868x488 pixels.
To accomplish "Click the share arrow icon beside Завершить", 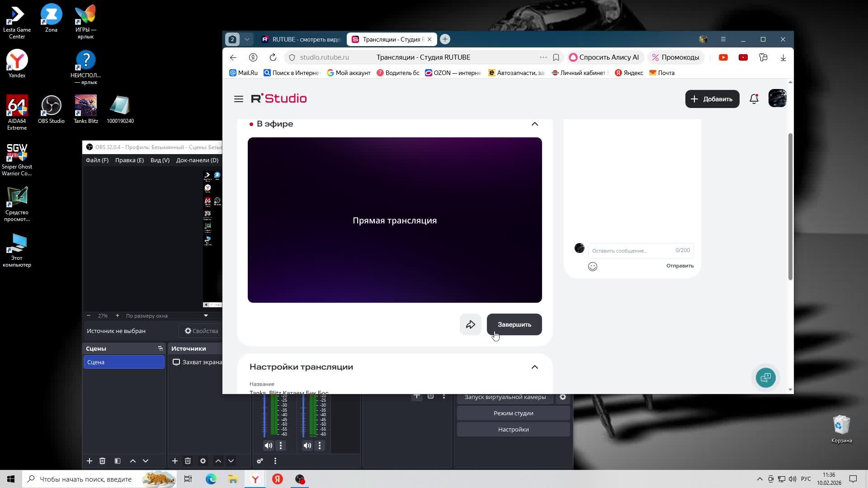I will click(x=471, y=324).
